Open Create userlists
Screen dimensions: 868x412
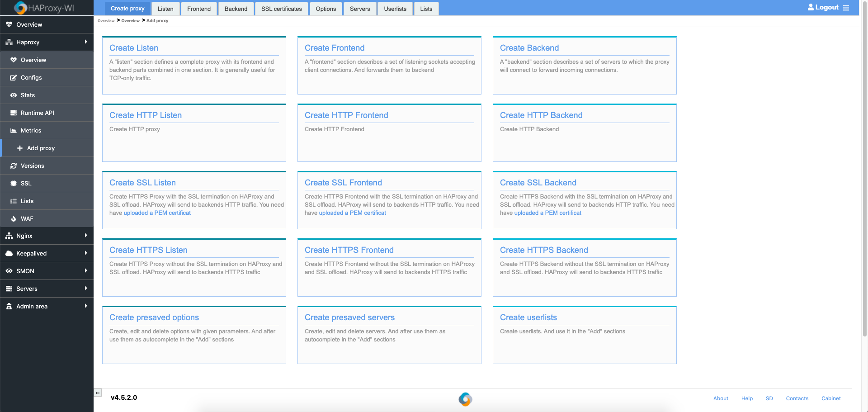click(528, 317)
